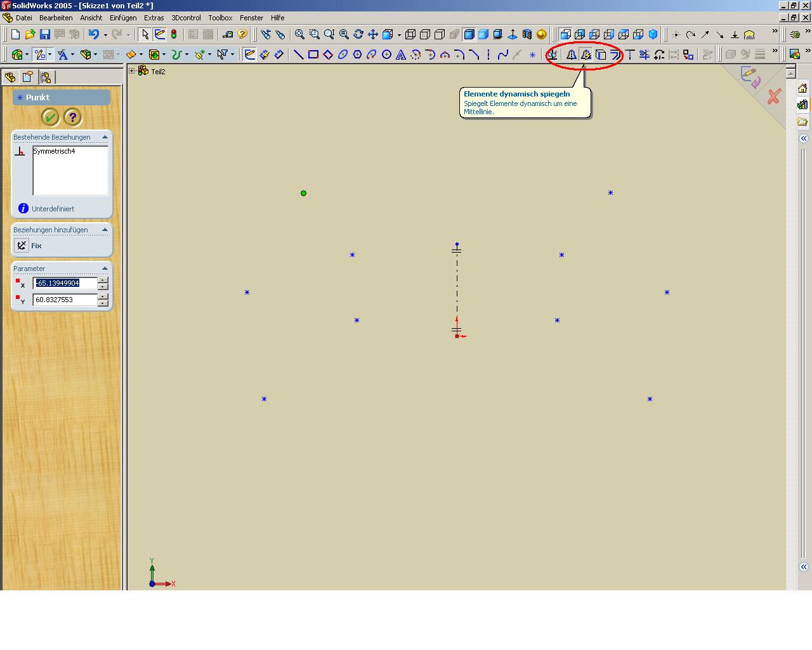Switch to Wireframe display

pyautogui.click(x=410, y=34)
